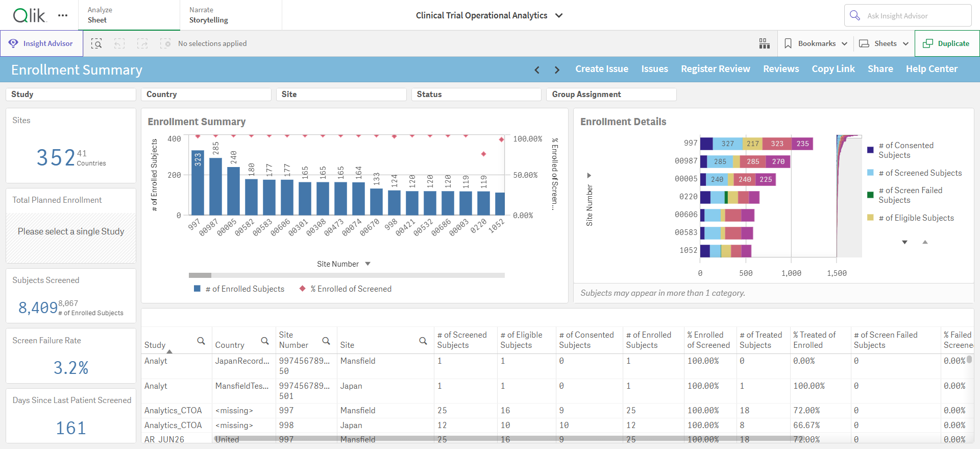980x449 pixels.
Task: Open the Sheets dropdown
Action: (884, 43)
